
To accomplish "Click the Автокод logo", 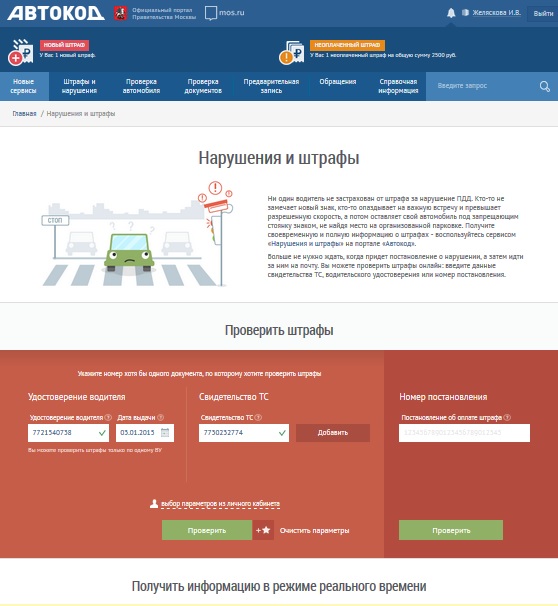I will tap(56, 13).
